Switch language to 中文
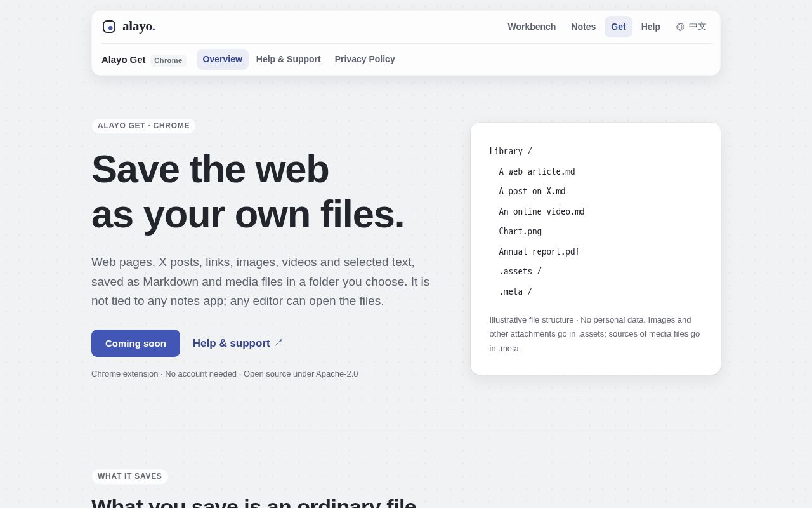812x508 pixels. pos(698,27)
